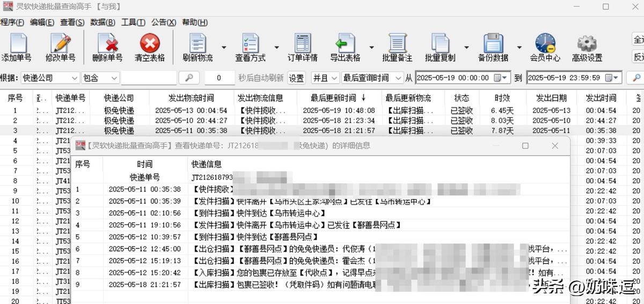Expand 刷新物流 dropdown arrow
This screenshot has width=644, height=304.
pyautogui.click(x=224, y=48)
